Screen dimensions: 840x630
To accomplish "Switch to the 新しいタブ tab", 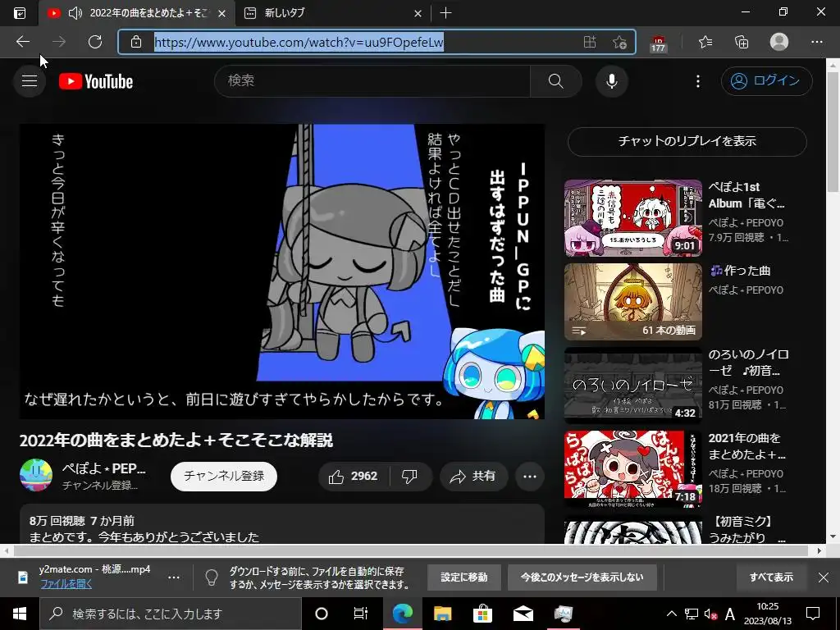I will [332, 13].
